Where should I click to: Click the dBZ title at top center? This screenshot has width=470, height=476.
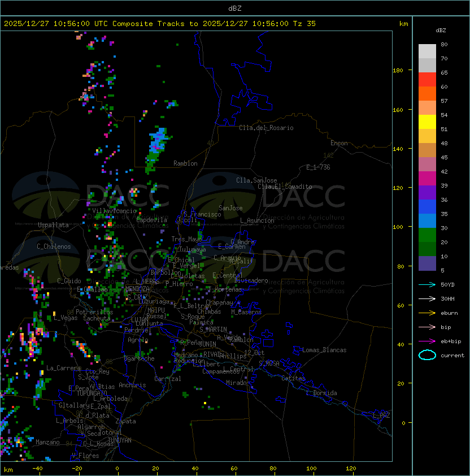pyautogui.click(x=235, y=8)
